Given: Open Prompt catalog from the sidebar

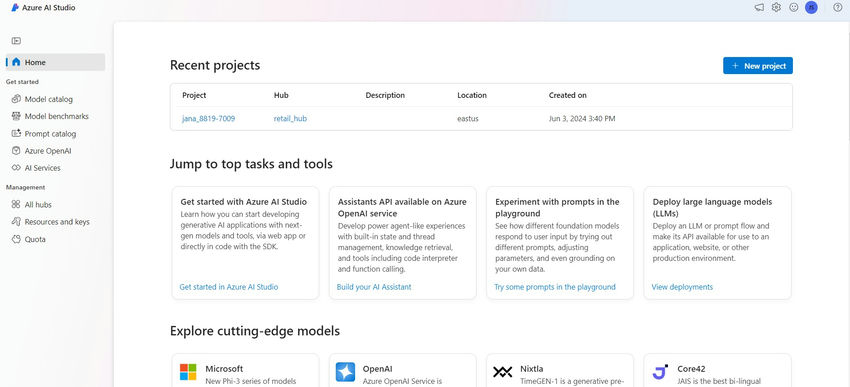Looking at the screenshot, I should (50, 133).
